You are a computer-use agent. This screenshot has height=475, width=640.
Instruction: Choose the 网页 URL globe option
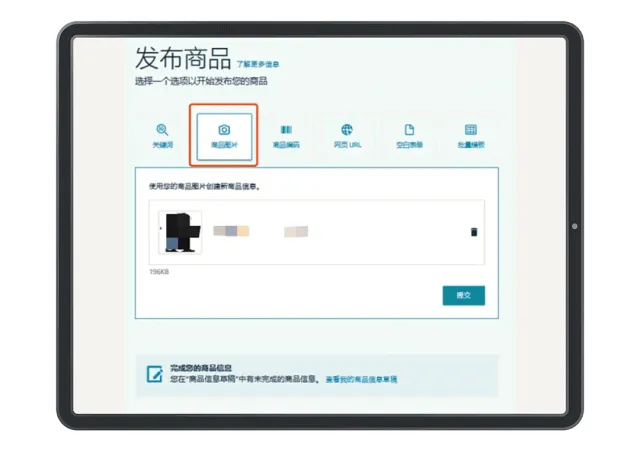(x=347, y=136)
